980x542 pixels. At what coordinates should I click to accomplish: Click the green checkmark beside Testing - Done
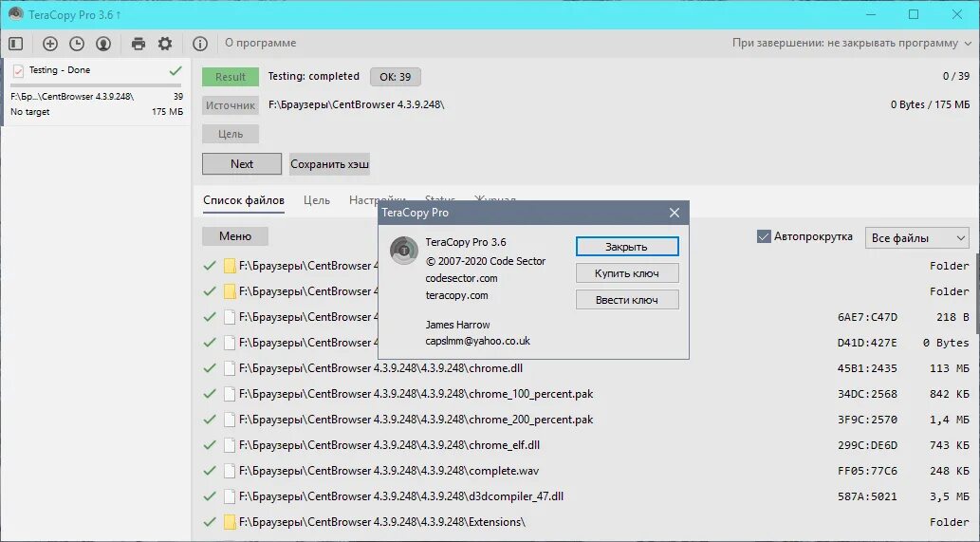point(176,70)
